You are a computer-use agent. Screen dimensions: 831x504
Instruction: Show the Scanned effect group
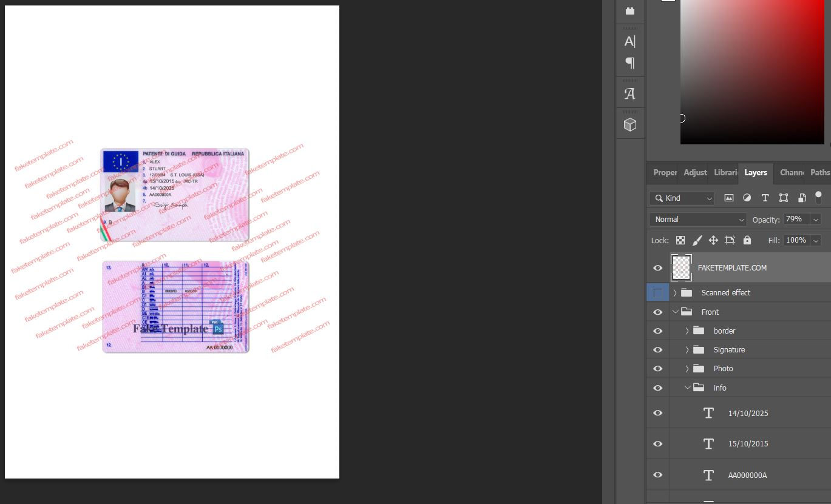pos(657,293)
